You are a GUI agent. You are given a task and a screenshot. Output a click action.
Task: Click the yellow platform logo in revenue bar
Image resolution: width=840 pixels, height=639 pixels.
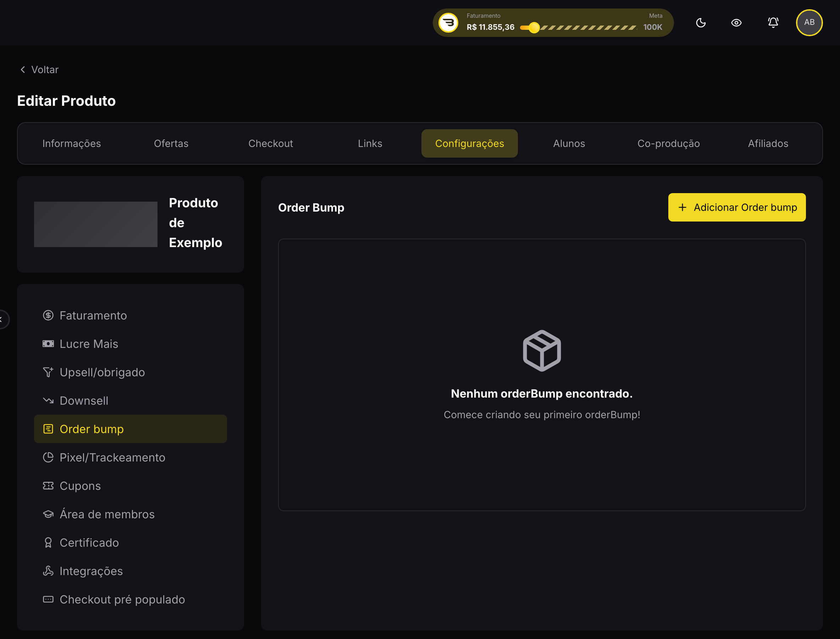click(448, 23)
